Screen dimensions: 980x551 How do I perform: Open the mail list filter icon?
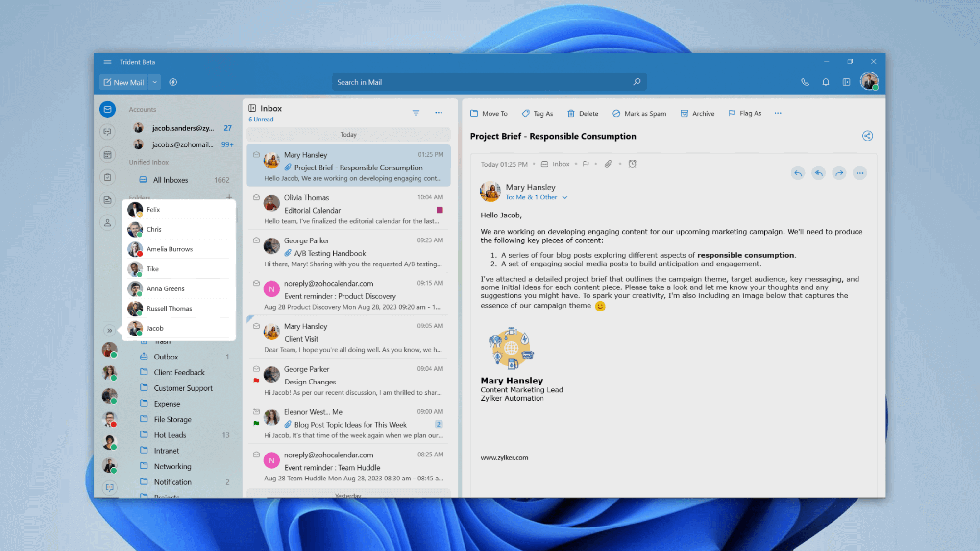(416, 113)
